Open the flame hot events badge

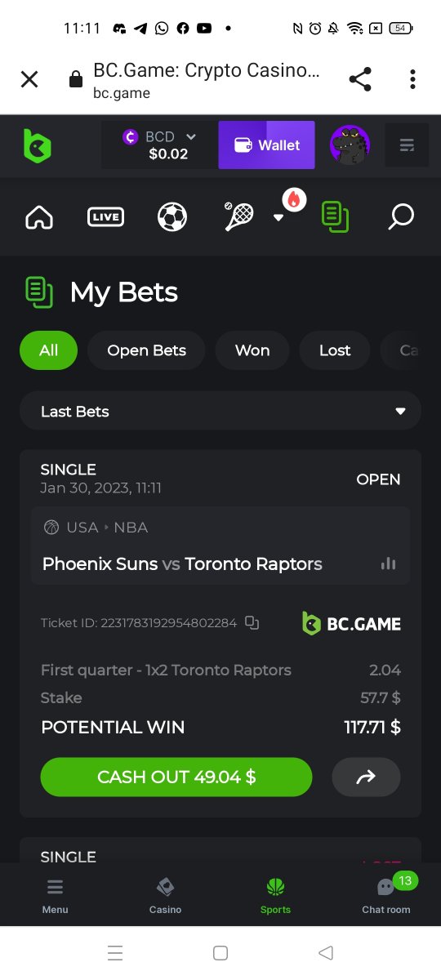pos(294,198)
